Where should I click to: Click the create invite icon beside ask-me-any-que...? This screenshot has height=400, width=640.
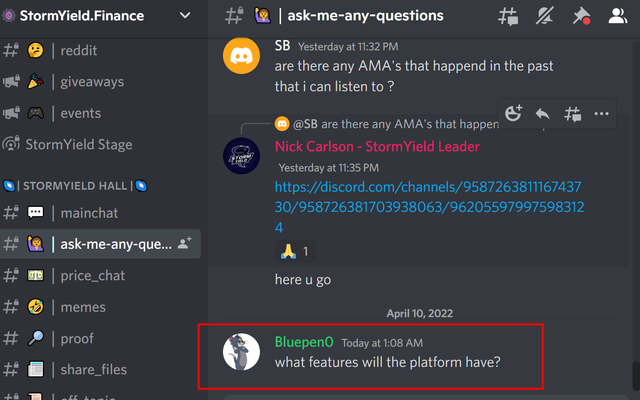click(x=185, y=244)
